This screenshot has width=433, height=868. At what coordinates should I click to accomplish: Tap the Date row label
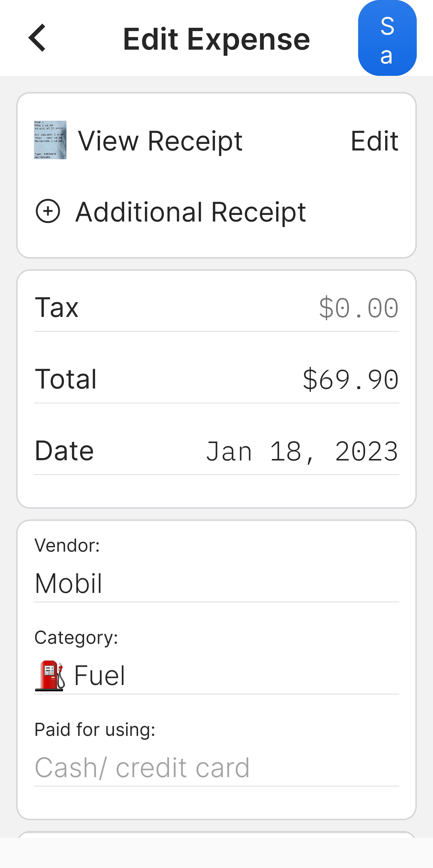tap(64, 451)
